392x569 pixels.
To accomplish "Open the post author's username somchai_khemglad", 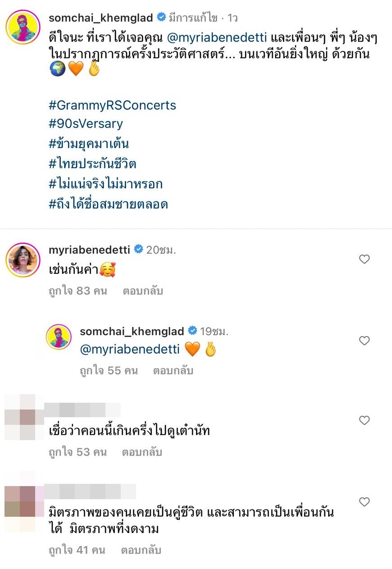I will tap(101, 18).
